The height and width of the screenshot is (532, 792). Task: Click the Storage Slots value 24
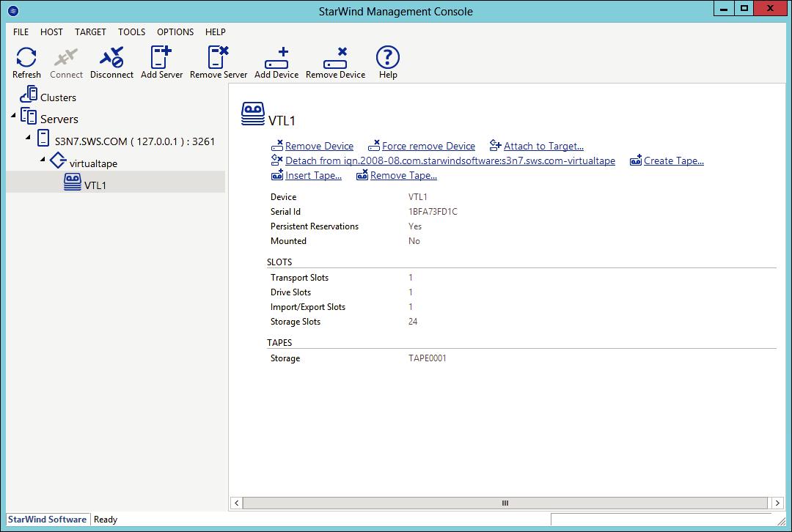tap(413, 322)
